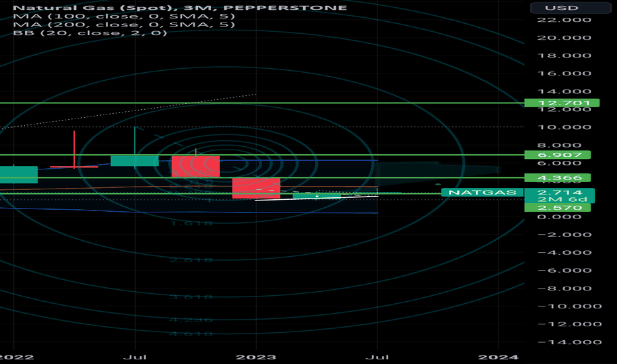The height and width of the screenshot is (364, 617).
Task: Click the NATGAS symbol tag
Action: 483,192
